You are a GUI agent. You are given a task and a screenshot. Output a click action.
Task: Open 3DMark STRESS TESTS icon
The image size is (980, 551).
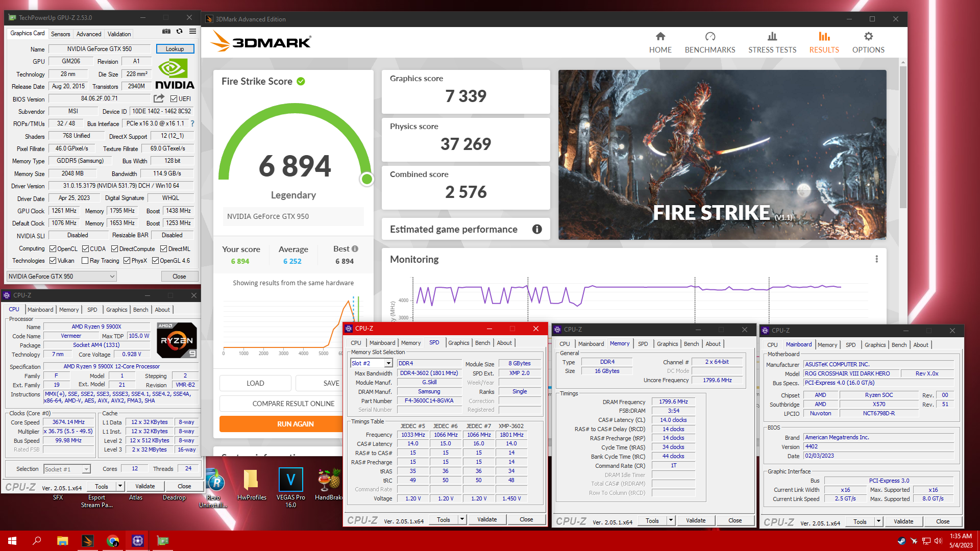pos(772,37)
